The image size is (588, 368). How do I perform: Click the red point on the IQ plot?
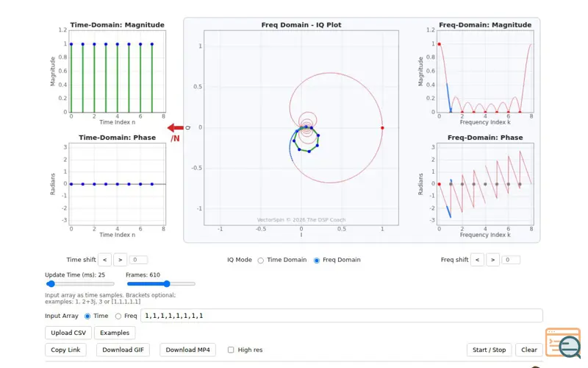tap(382, 128)
